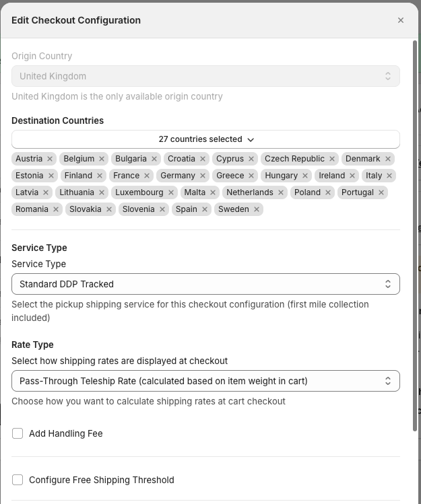Remove France chip via X icon
Screen dimensions: 421x504
point(147,176)
